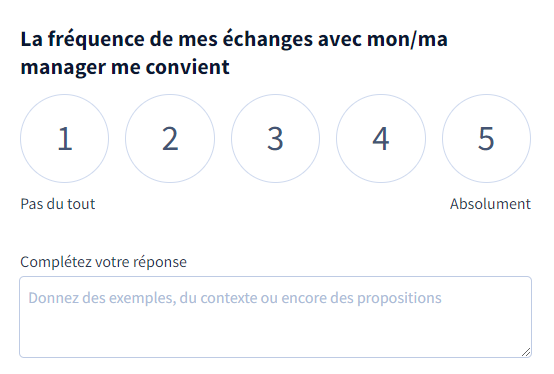Pick rating 4 for manager exchange frequency
Image resolution: width=554 pixels, height=374 pixels.
[381, 138]
